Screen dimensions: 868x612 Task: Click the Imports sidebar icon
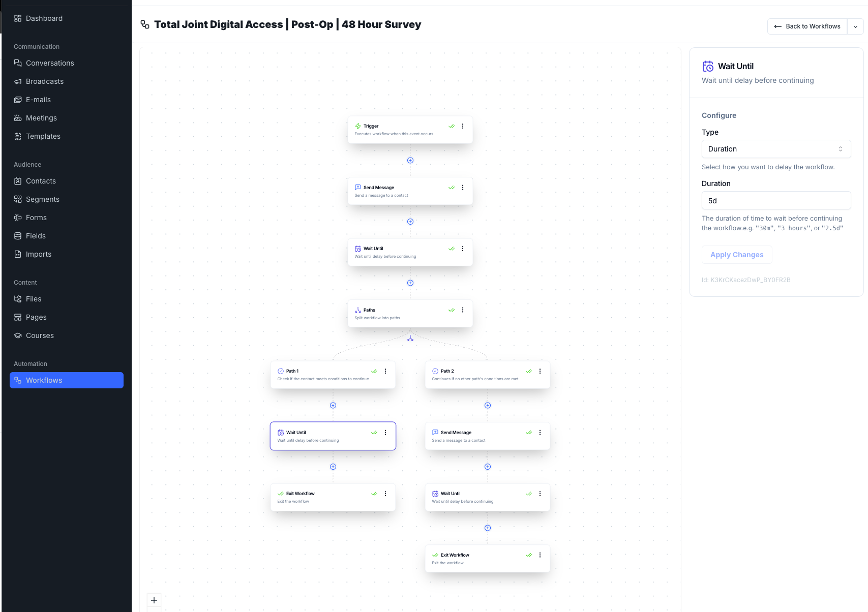coord(18,254)
